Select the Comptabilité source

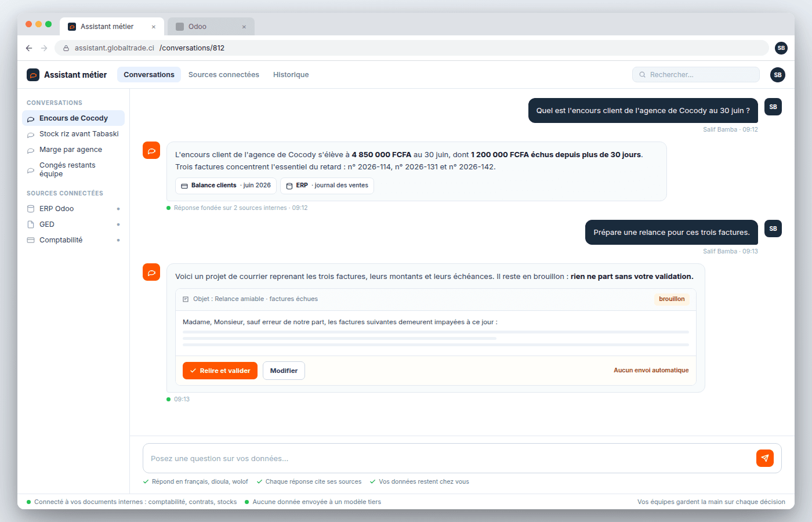coord(73,240)
